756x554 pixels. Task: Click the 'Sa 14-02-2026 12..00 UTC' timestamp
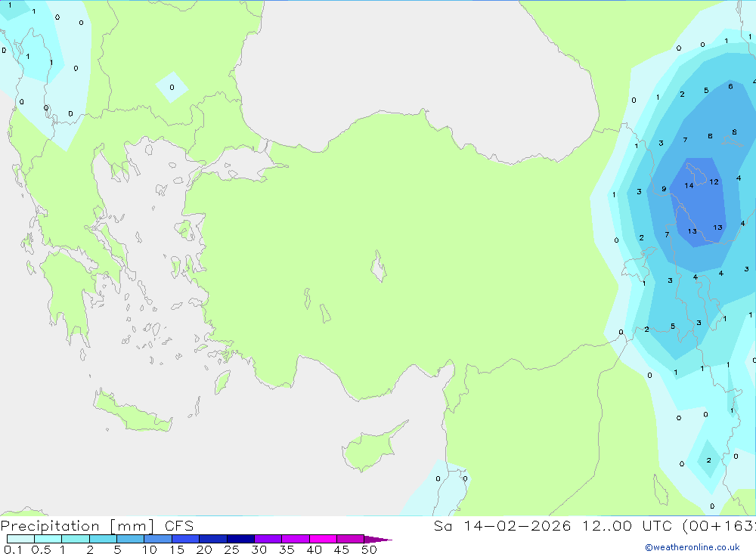coord(553,525)
